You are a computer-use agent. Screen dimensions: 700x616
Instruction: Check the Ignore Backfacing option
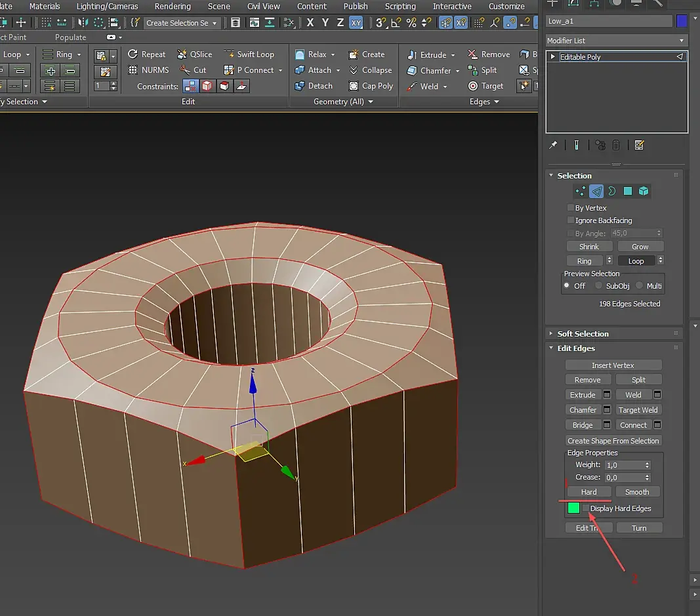point(571,220)
